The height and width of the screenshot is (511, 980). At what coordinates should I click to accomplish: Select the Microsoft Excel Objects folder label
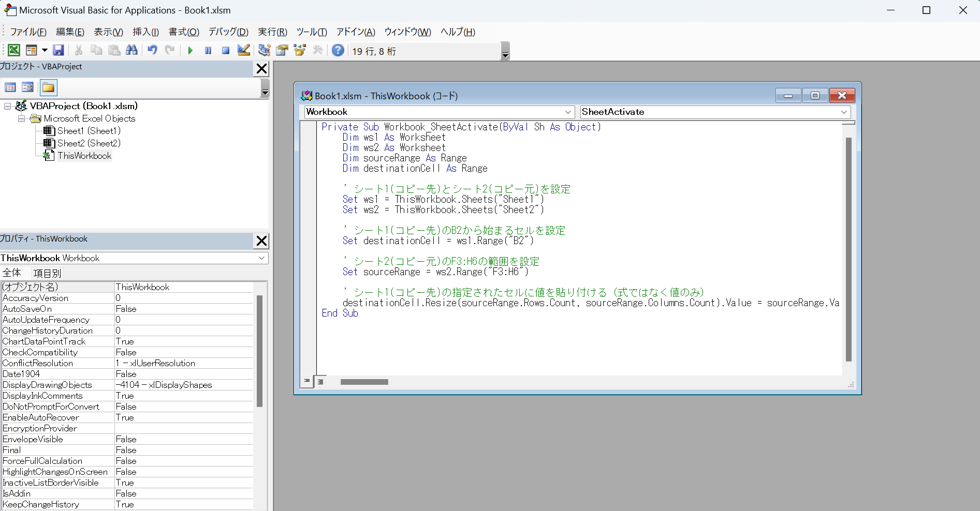90,118
